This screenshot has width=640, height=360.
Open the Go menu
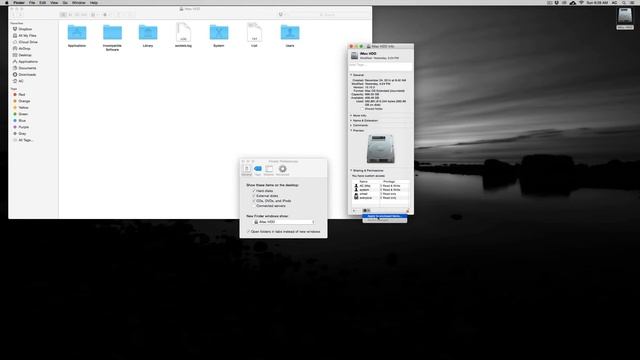(x=65, y=2)
